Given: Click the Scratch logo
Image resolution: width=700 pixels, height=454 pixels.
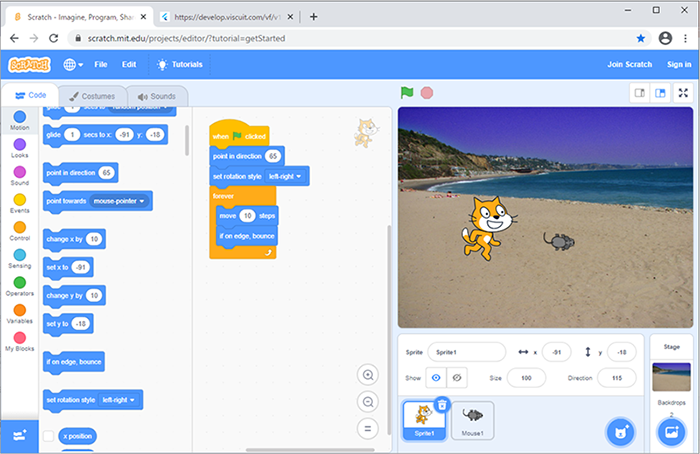Looking at the screenshot, I should (x=29, y=65).
